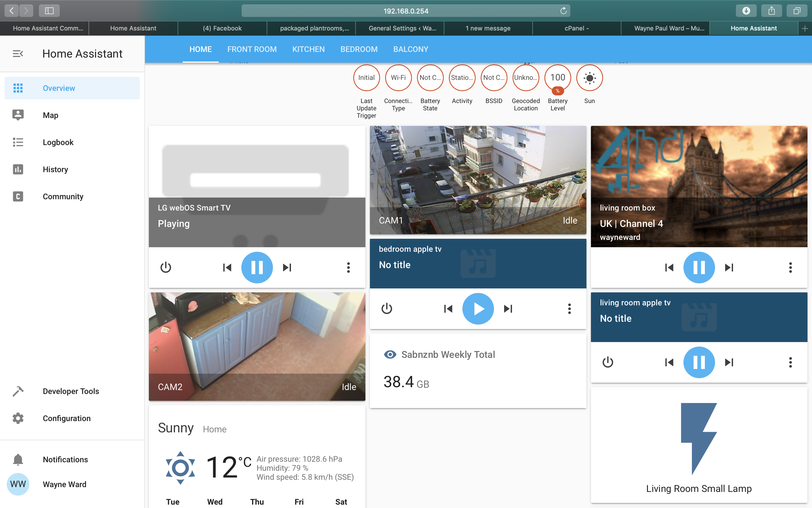The image size is (812, 508).
Task: Show Notifications
Action: pyautogui.click(x=72, y=459)
